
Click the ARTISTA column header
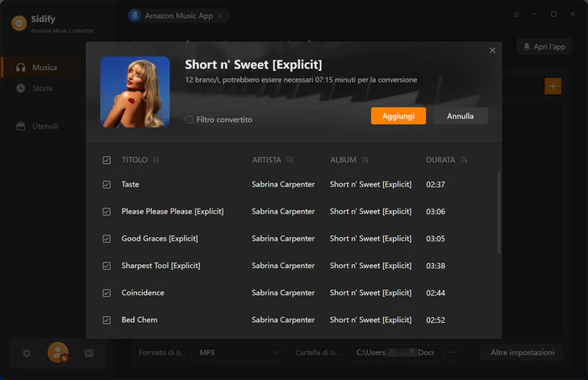click(x=266, y=160)
